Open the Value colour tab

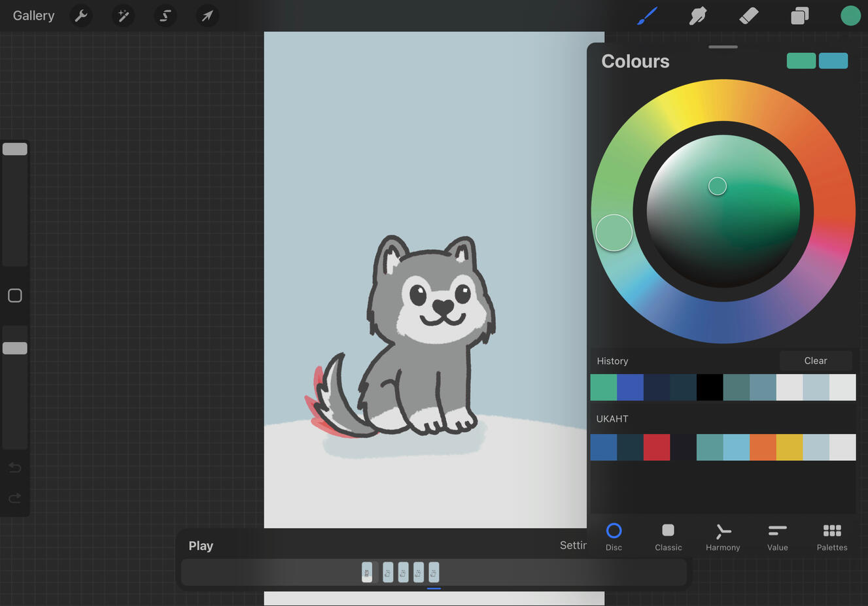click(777, 537)
